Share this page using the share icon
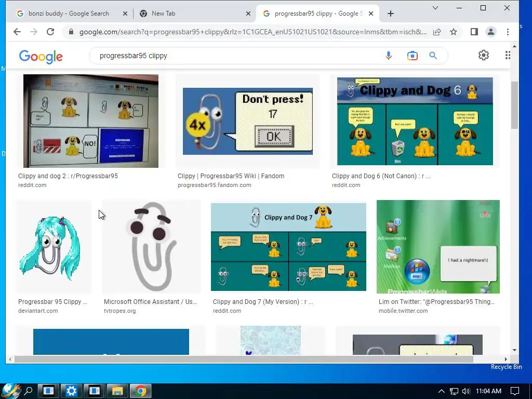 (437, 32)
